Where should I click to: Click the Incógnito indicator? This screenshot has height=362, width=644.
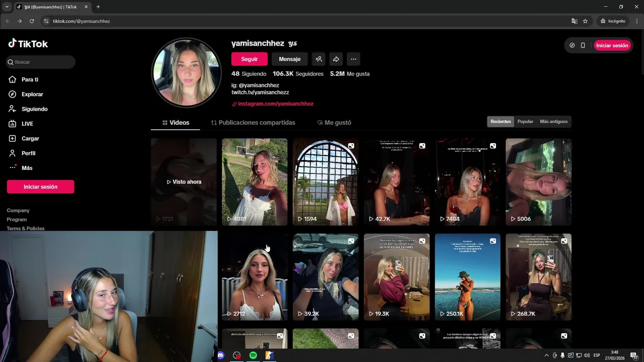tap(613, 21)
